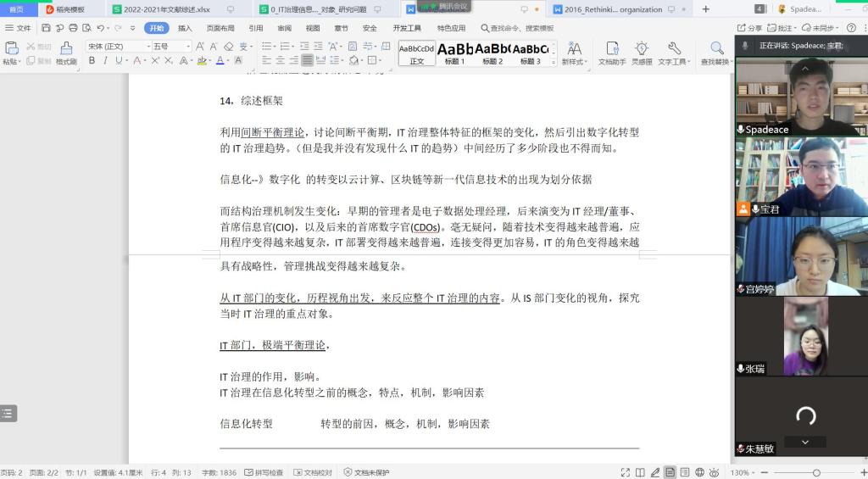Align paragraph left
Viewport: 868px width, 479px height.
click(267, 60)
